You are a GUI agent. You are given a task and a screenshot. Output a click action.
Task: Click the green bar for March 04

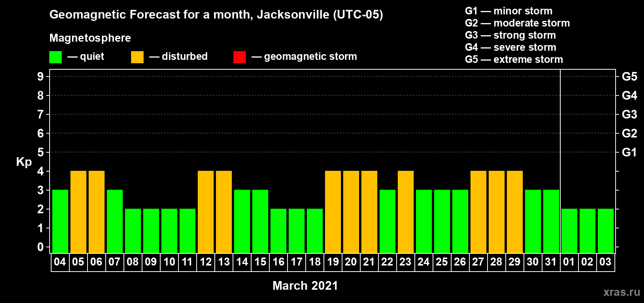[x=60, y=221]
